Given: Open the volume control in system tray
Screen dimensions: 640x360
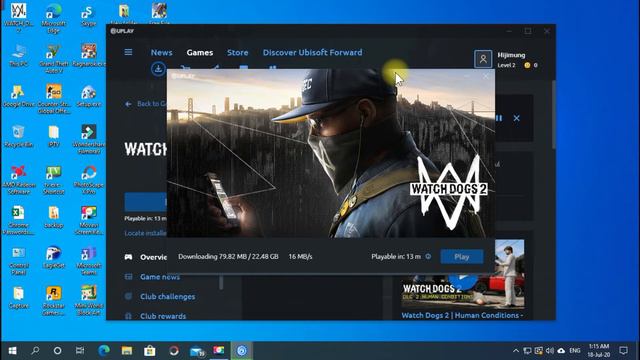Looking at the screenshot, I should (550, 351).
